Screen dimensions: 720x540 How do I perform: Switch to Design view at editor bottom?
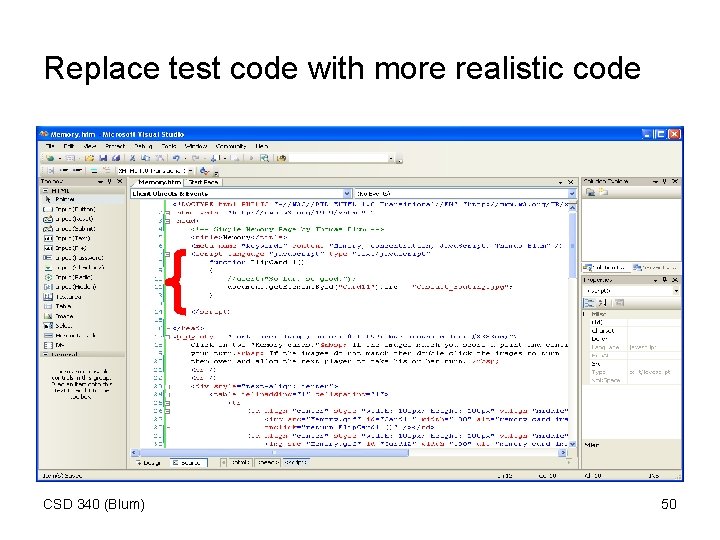pos(150,463)
